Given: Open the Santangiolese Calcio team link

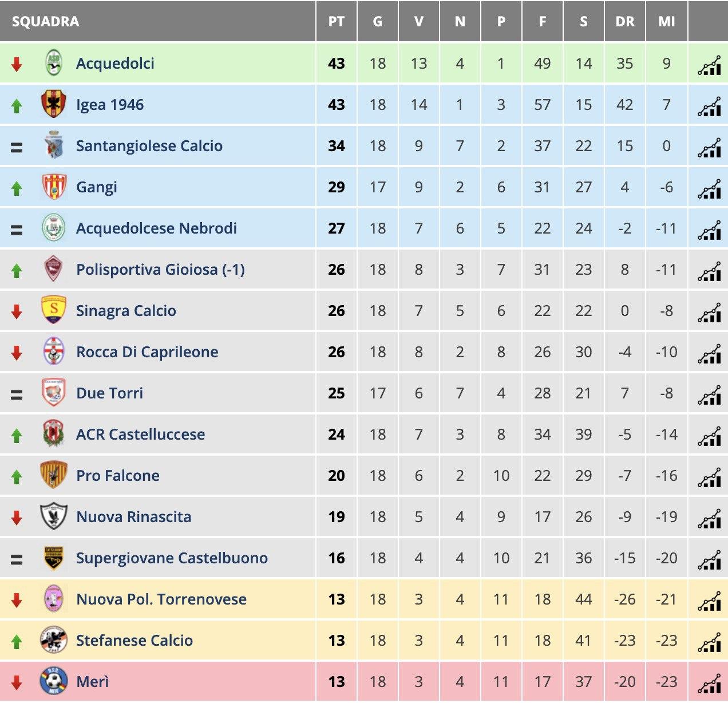Looking at the screenshot, I should [149, 146].
